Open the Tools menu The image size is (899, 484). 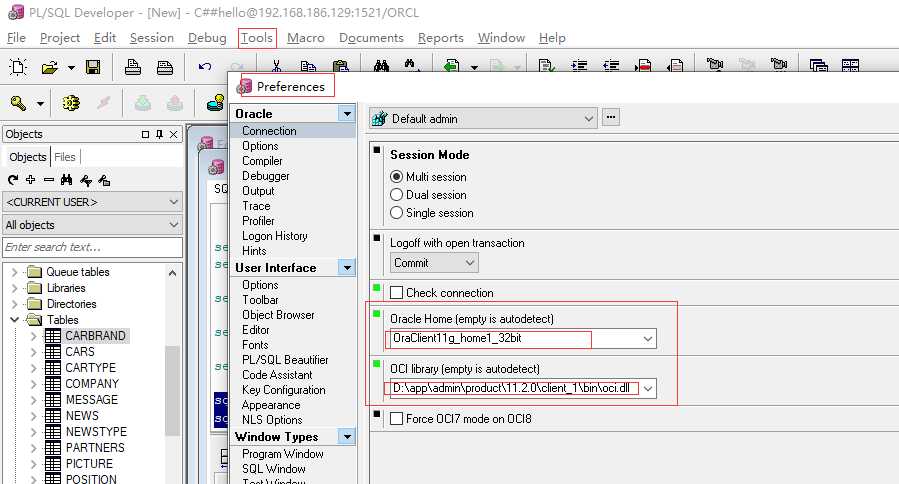point(256,38)
